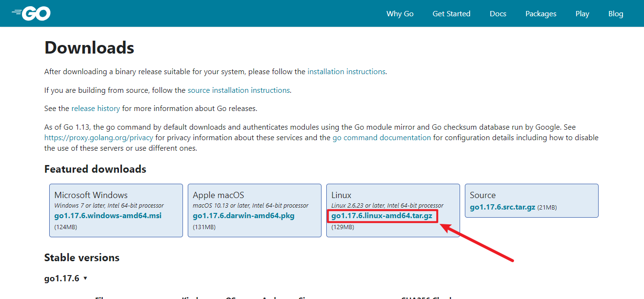
Task: Click the Stable versions heading
Action: click(82, 257)
